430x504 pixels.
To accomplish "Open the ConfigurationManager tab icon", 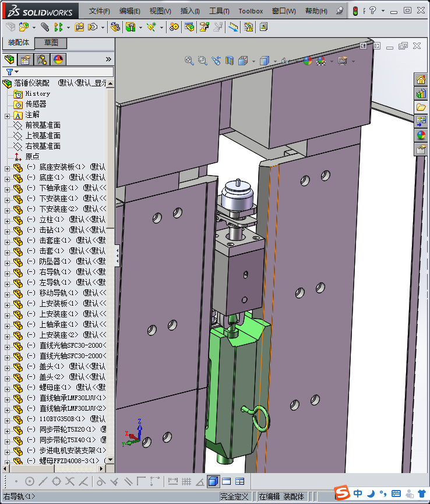I will pyautogui.click(x=42, y=60).
